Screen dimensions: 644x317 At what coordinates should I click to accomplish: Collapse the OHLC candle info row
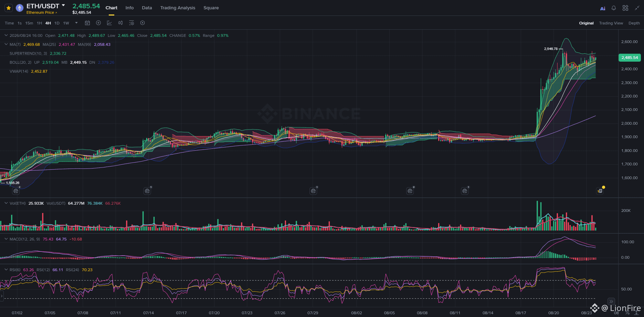coord(6,35)
